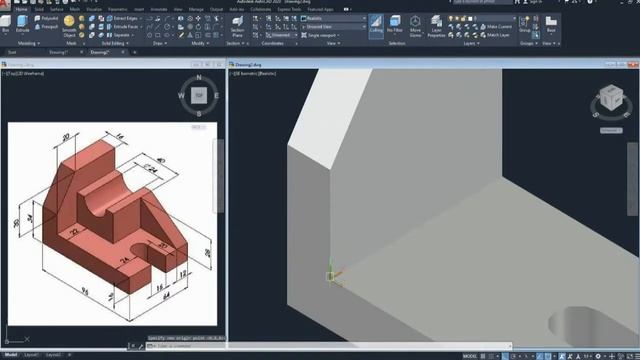Click the No Filter selection icon

tap(395, 25)
